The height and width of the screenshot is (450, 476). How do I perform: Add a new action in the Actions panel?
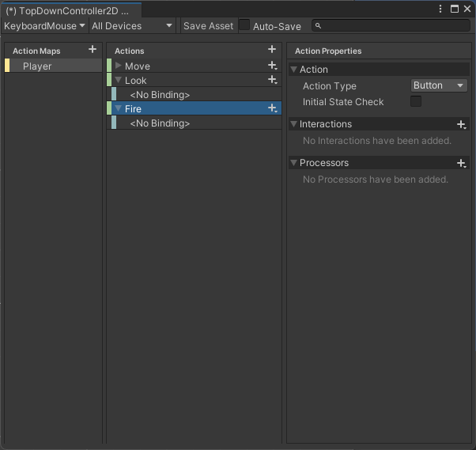[x=272, y=49]
